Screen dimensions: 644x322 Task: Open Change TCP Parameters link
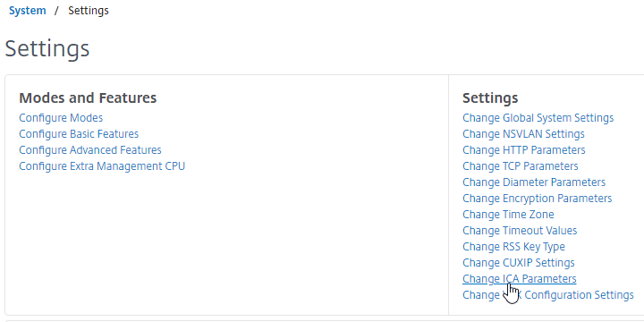click(520, 166)
